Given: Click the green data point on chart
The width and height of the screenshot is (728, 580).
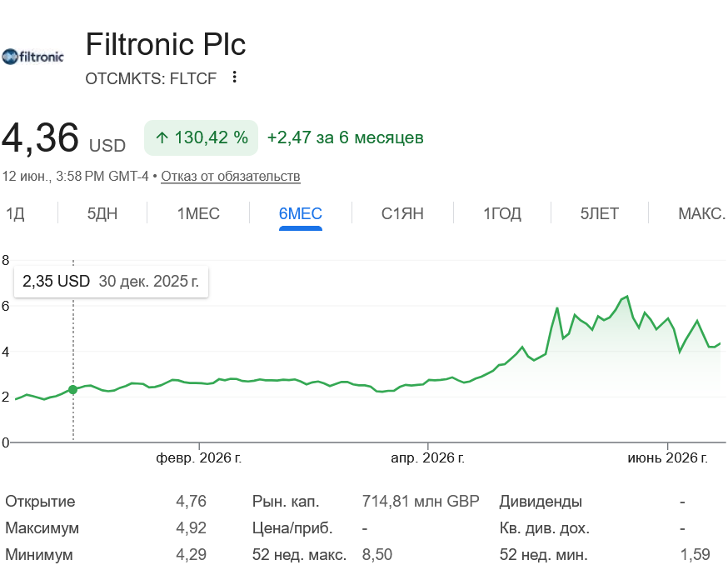Looking at the screenshot, I should (73, 390).
